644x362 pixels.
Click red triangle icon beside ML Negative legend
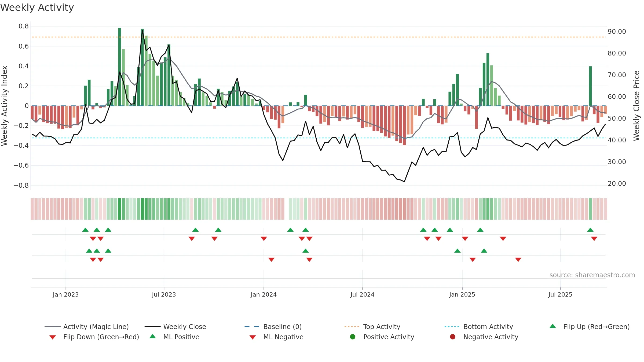(253, 337)
